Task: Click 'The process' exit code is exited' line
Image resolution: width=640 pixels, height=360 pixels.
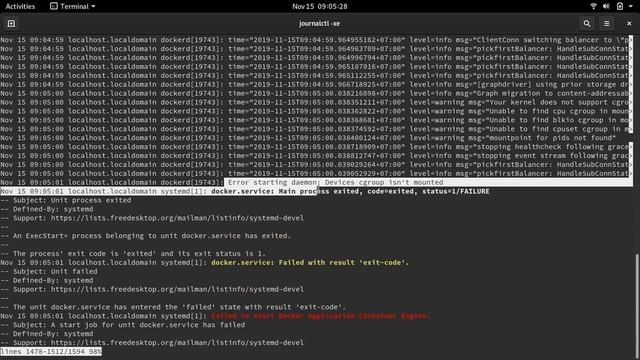Action: tap(133, 254)
